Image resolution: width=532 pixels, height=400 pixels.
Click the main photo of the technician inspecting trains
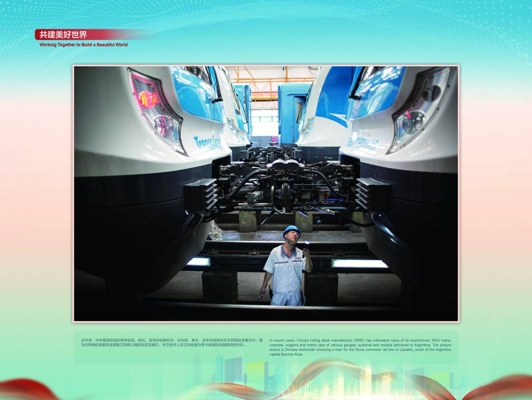[266, 193]
